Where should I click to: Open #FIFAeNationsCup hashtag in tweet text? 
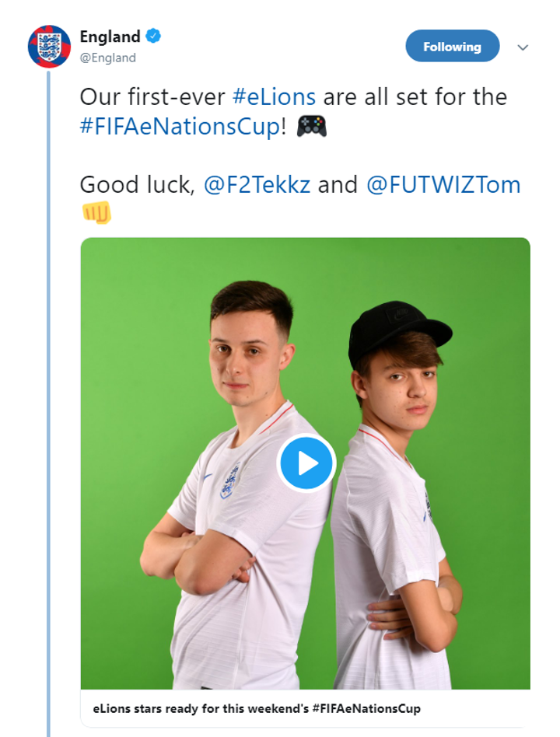click(x=179, y=127)
